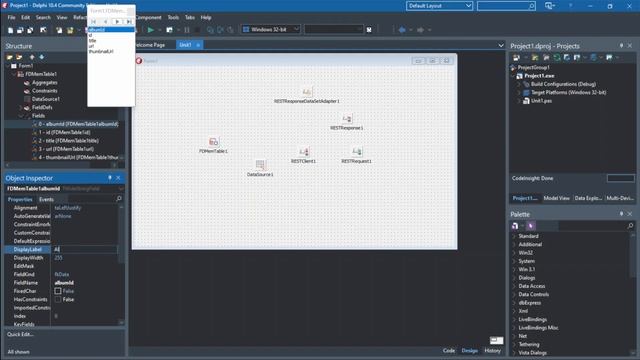Expand the FieldDefs node in Structure tree

20,108
